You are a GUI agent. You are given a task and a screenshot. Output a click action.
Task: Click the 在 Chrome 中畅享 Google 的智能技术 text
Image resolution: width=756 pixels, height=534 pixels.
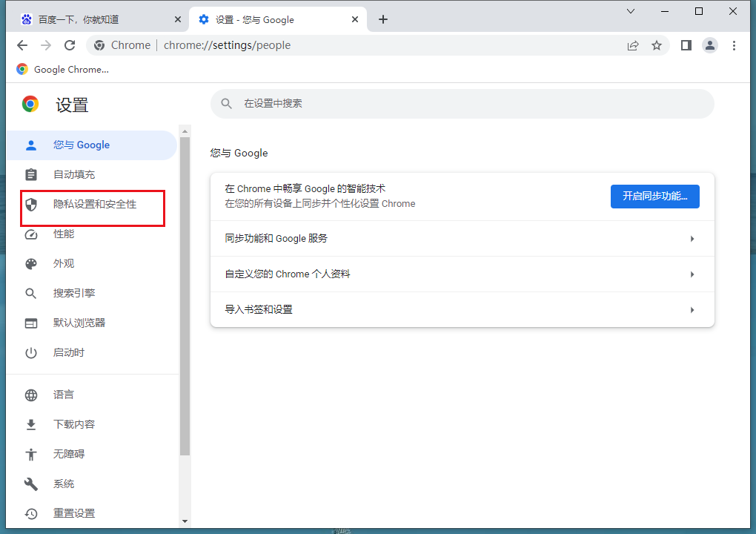[305, 188]
